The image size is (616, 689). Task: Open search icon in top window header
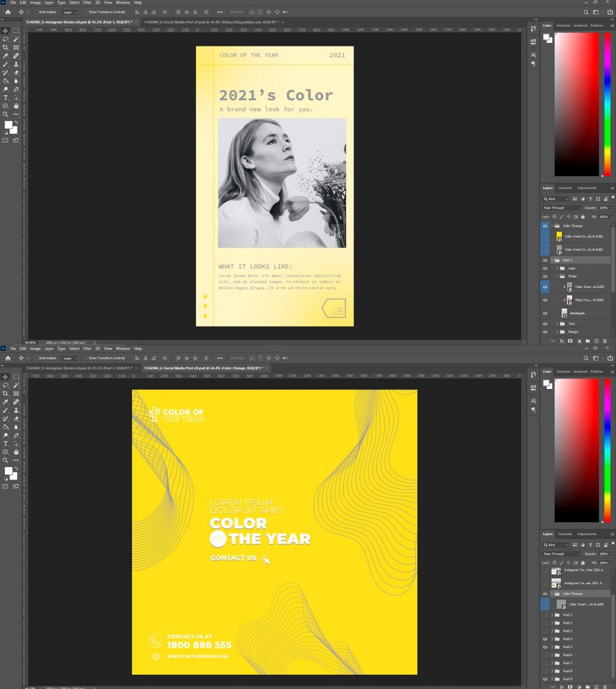click(x=586, y=12)
